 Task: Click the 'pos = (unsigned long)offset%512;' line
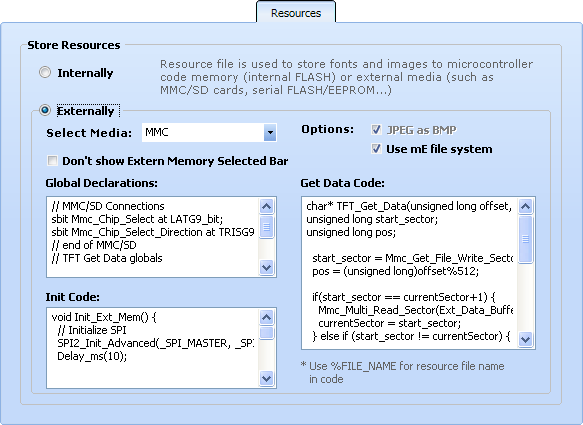pyautogui.click(x=396, y=271)
